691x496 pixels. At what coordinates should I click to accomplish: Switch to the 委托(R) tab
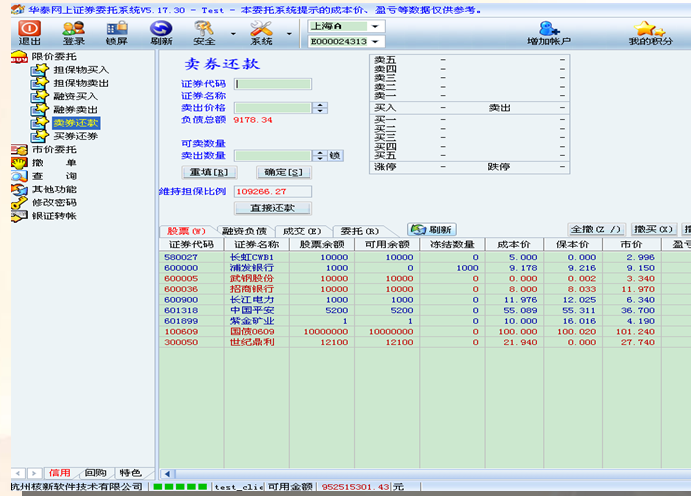[x=360, y=231]
